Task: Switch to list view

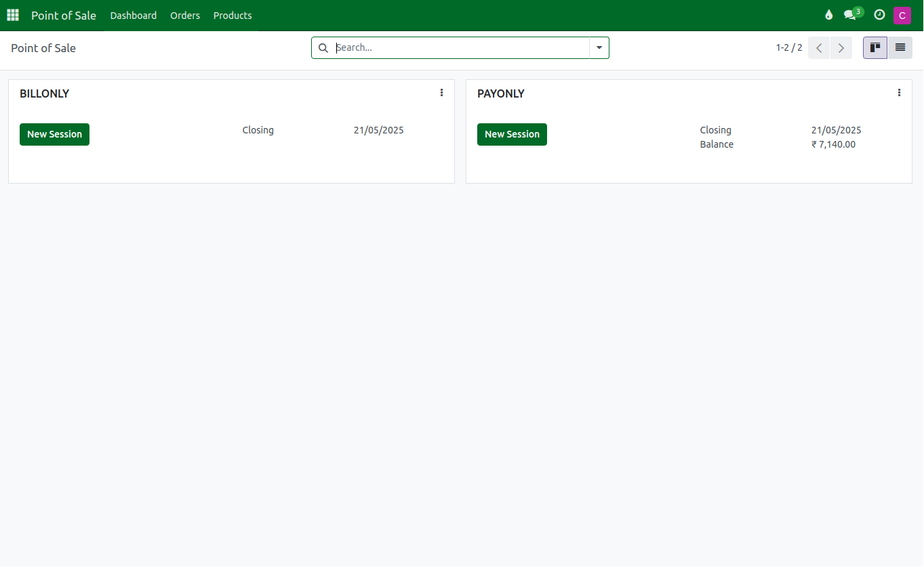Action: pos(900,47)
